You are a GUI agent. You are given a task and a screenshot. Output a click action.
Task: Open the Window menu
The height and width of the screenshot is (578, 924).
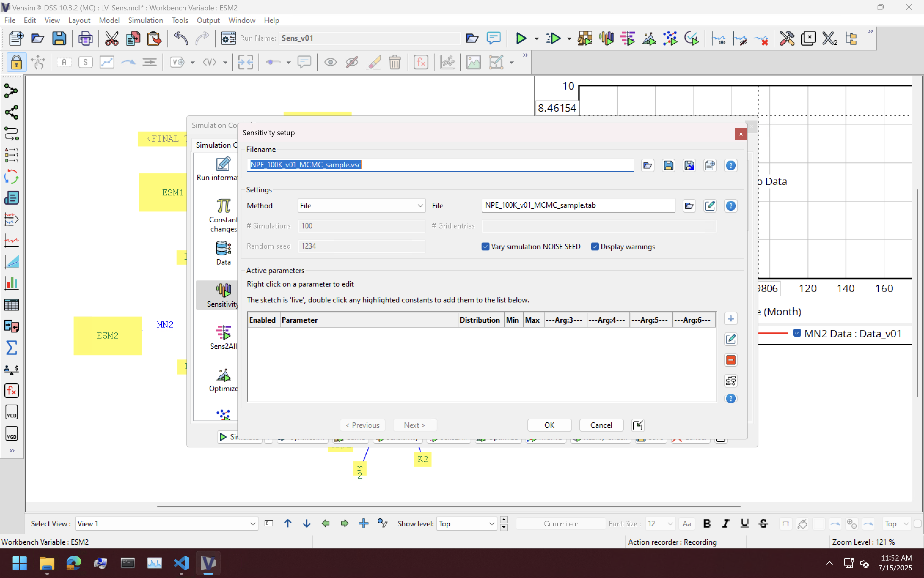242,20
